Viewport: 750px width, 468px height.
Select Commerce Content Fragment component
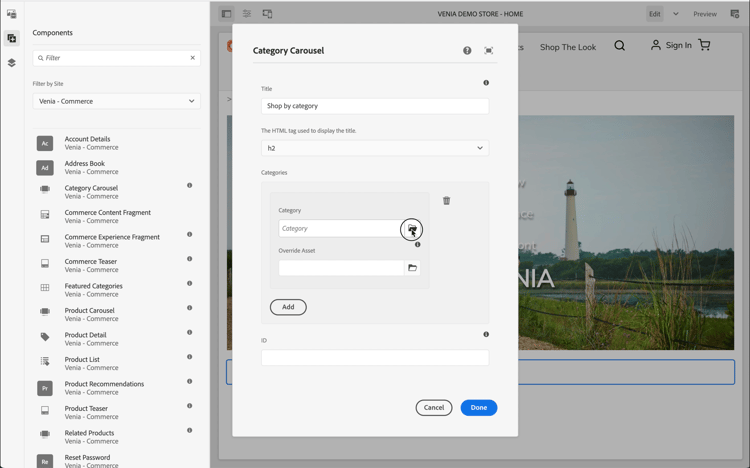(x=116, y=216)
